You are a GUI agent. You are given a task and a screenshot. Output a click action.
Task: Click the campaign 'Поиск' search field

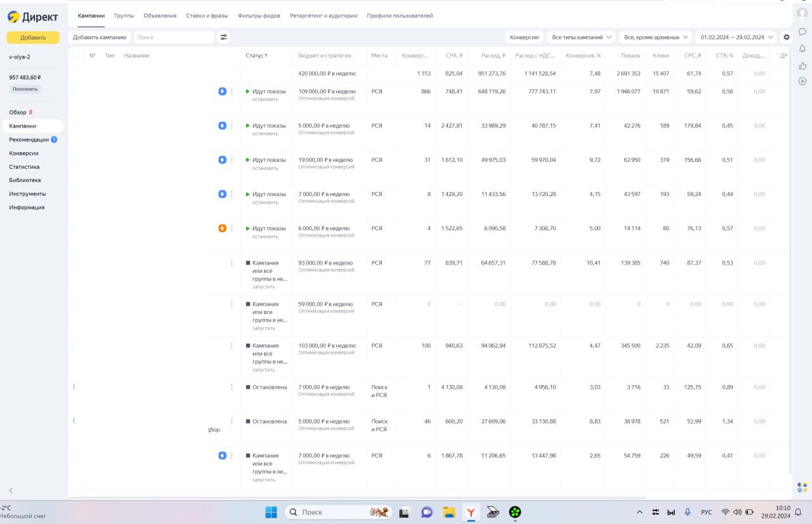[x=174, y=37]
